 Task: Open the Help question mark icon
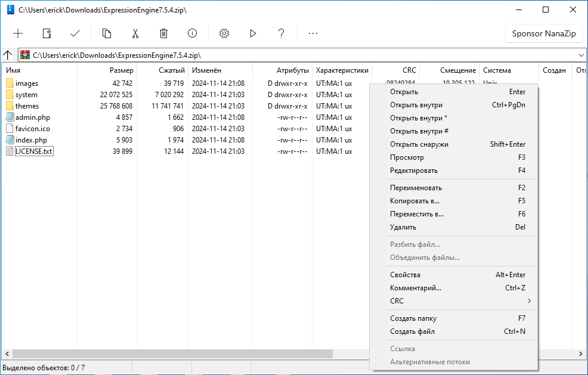[281, 33]
